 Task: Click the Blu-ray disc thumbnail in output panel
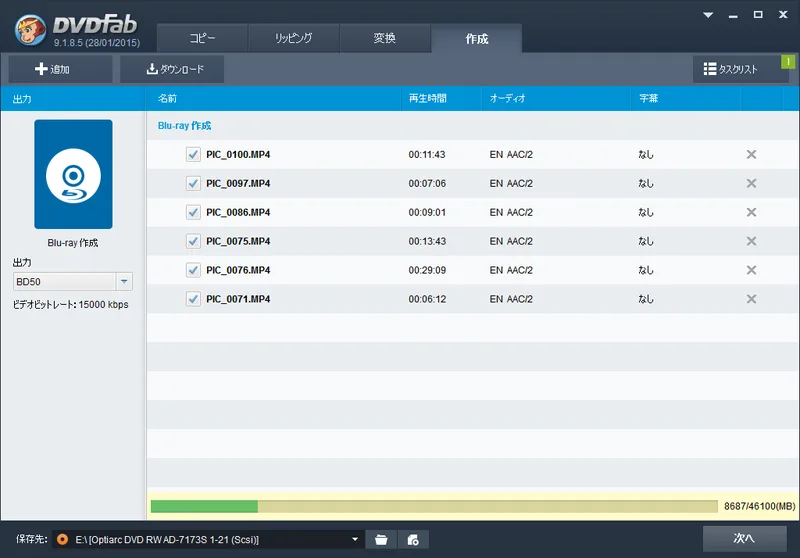click(x=73, y=174)
